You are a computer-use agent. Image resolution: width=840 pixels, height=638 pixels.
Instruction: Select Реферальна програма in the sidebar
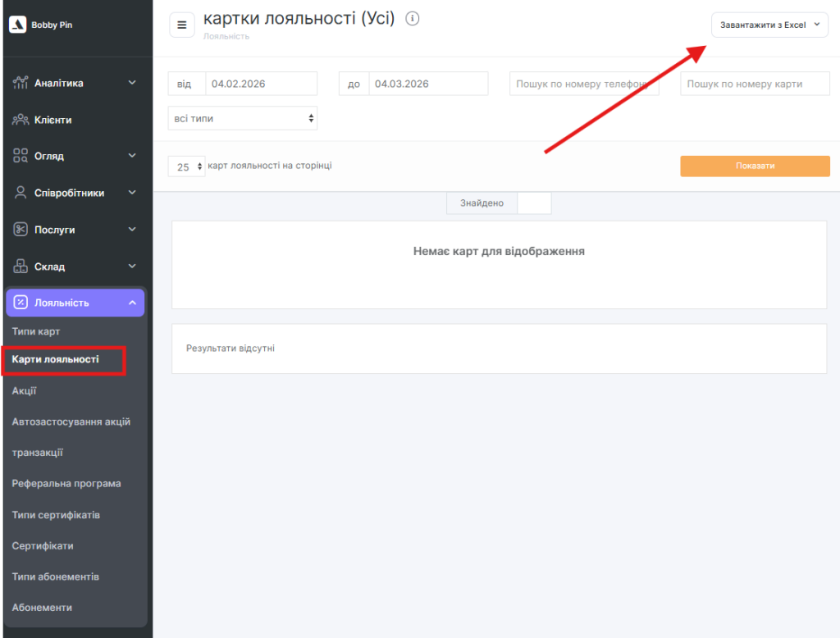[x=66, y=483]
